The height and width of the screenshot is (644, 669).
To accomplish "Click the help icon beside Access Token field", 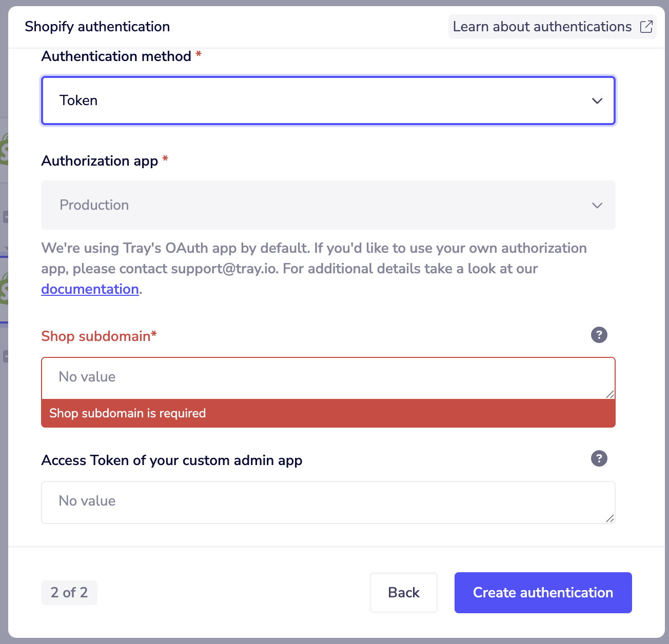I will click(599, 458).
